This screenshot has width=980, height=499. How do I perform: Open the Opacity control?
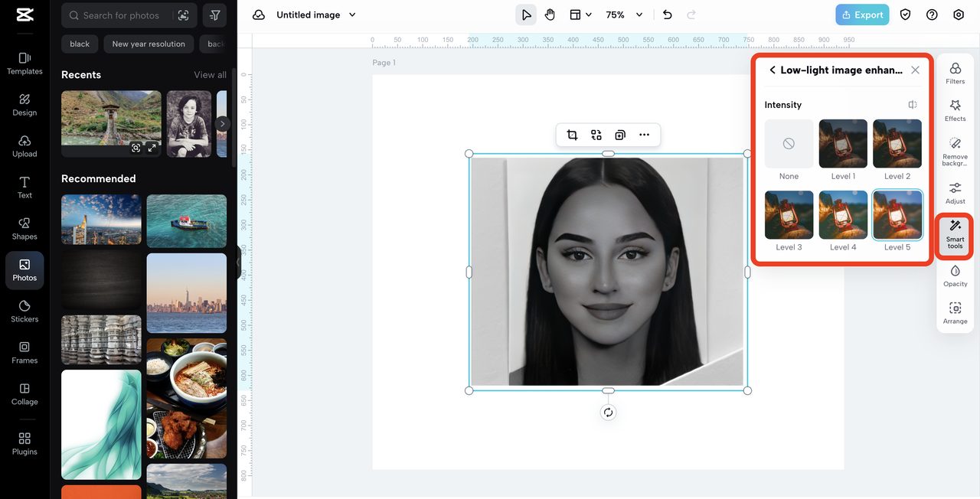pyautogui.click(x=955, y=276)
